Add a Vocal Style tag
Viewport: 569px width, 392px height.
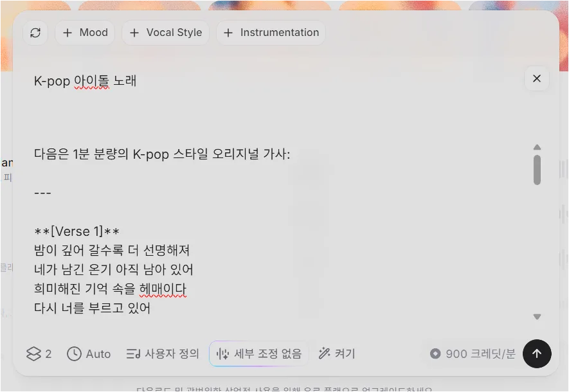coord(165,33)
